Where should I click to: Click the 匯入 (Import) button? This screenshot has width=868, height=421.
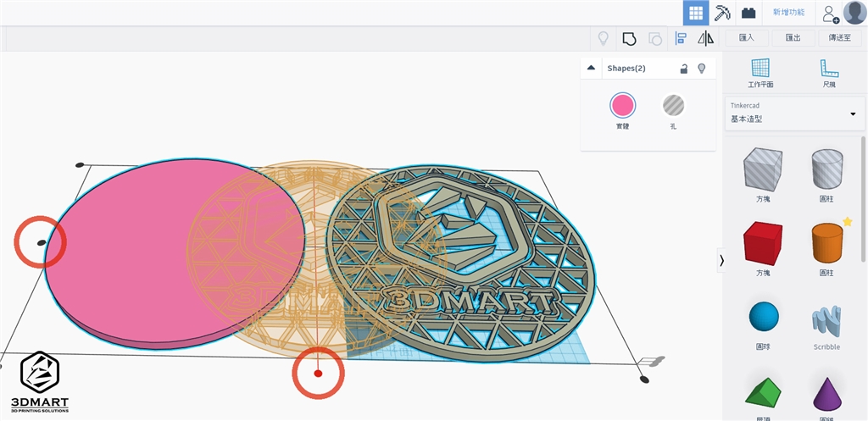(747, 38)
